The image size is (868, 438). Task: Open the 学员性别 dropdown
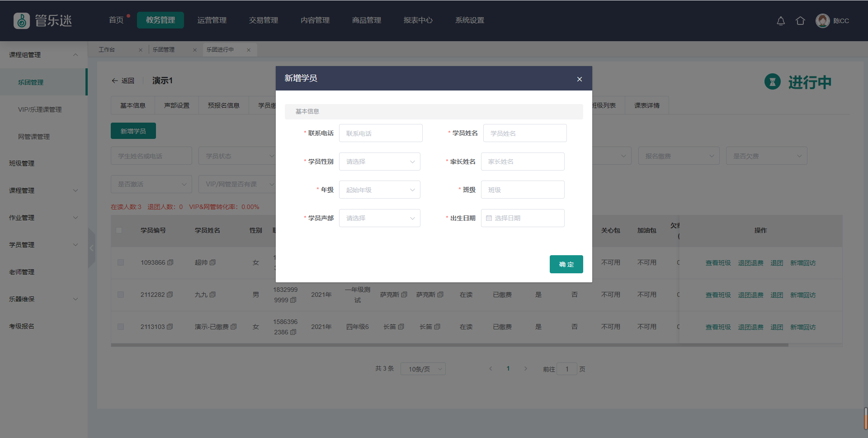(x=379, y=162)
